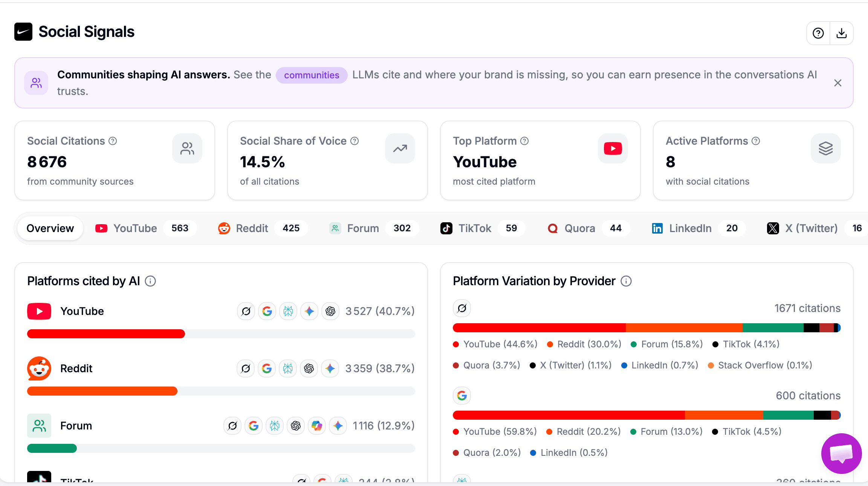Click the ChatGPT icon in the YouTube row

(330, 311)
